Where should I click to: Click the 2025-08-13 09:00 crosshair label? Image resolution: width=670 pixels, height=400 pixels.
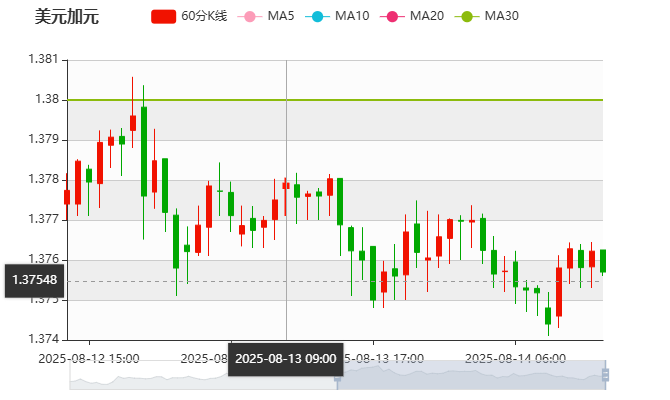click(x=285, y=359)
